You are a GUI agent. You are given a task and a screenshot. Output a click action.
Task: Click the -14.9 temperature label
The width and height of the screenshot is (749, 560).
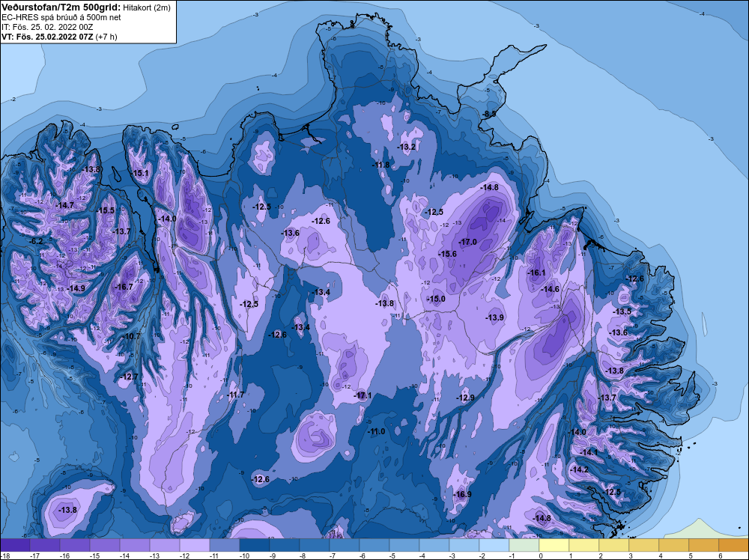[x=76, y=288]
